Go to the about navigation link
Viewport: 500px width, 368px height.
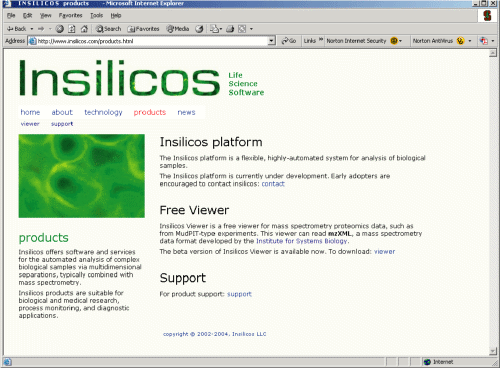(x=62, y=112)
